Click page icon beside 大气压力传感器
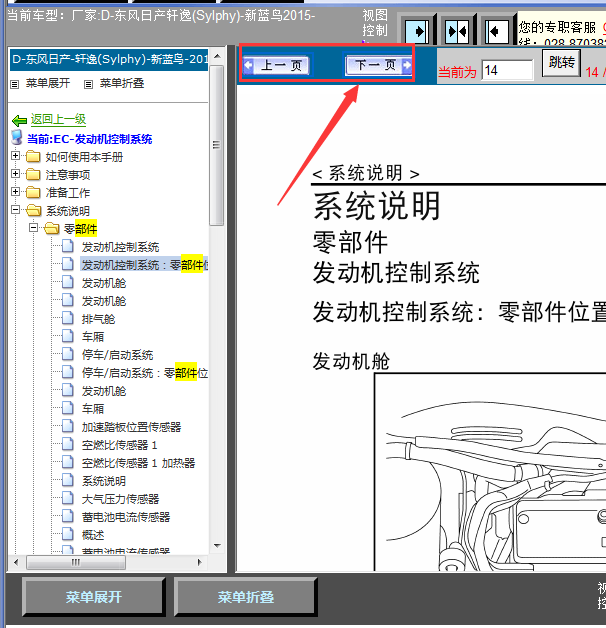The image size is (606, 628). tap(68, 498)
